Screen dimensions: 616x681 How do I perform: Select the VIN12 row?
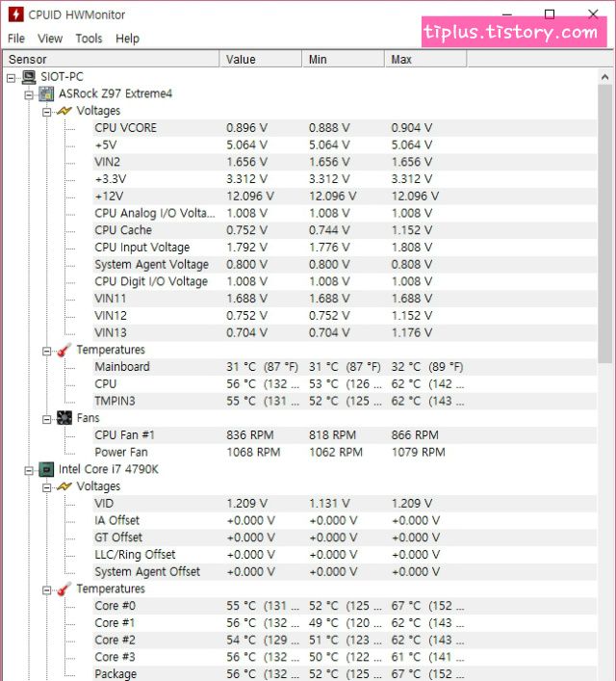tap(345, 316)
